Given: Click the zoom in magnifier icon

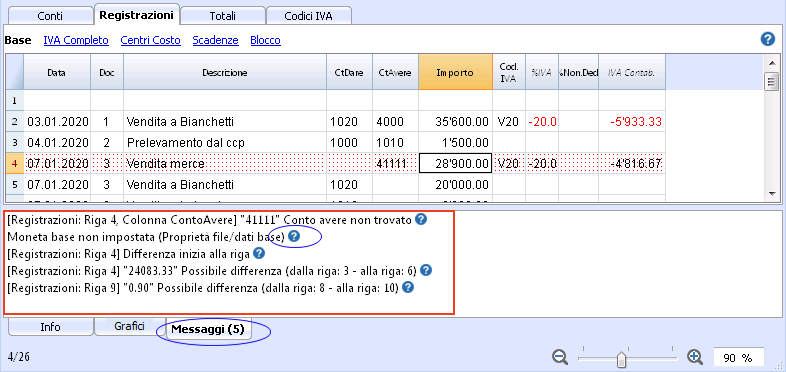Looking at the screenshot, I should coord(695,357).
